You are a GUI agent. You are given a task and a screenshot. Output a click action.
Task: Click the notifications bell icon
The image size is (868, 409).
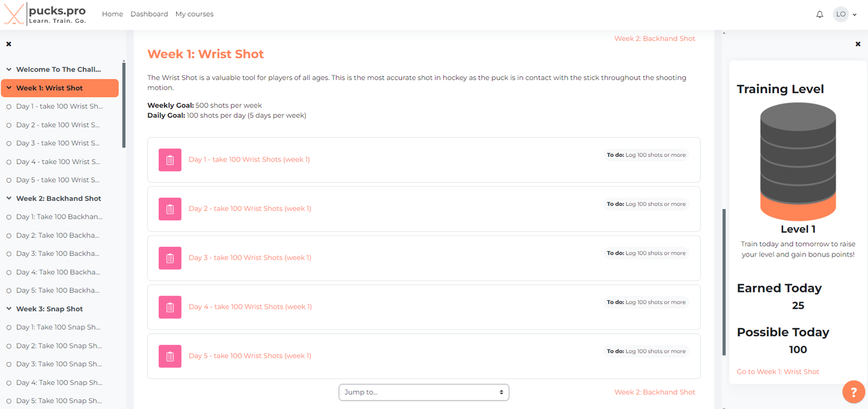point(819,14)
